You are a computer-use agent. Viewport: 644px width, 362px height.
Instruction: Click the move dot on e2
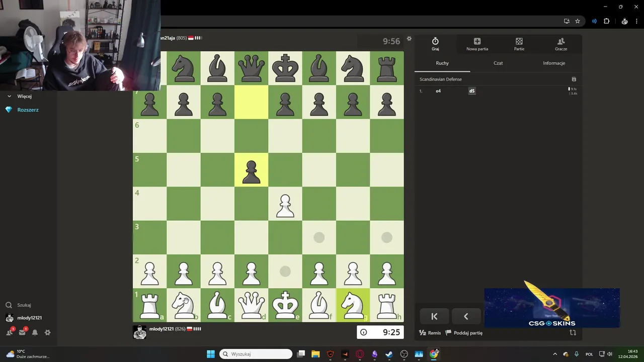tap(285, 271)
